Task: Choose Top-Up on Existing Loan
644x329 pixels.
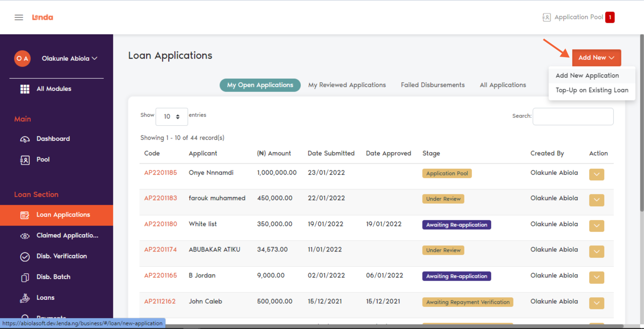Action: pyautogui.click(x=592, y=90)
